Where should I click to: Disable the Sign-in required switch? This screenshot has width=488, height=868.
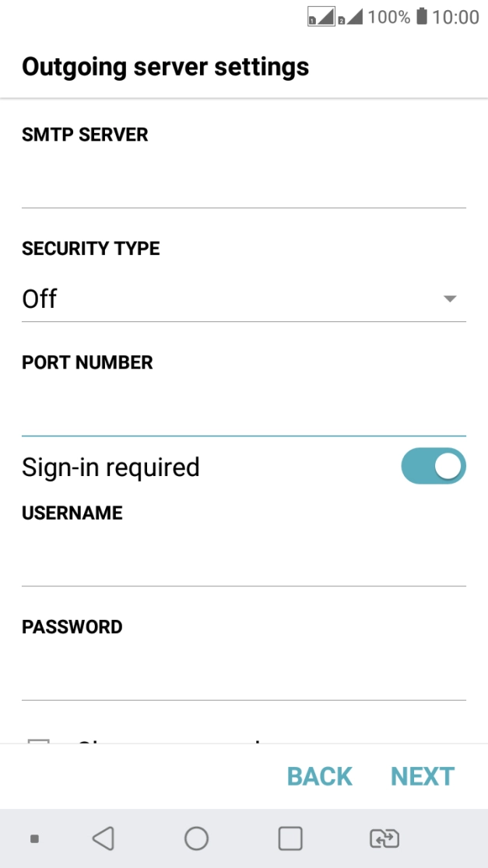click(434, 467)
